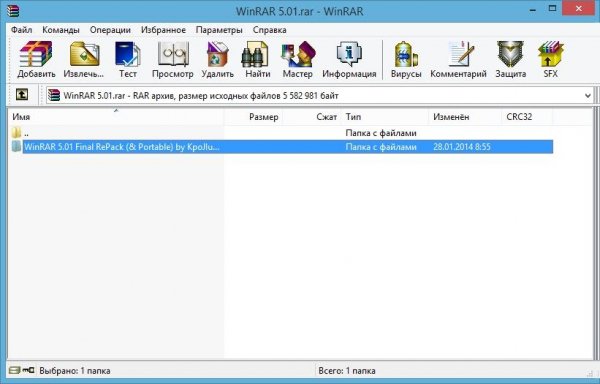
Task: Click "Папка с файлами" in the ".." row
Action: [x=381, y=133]
